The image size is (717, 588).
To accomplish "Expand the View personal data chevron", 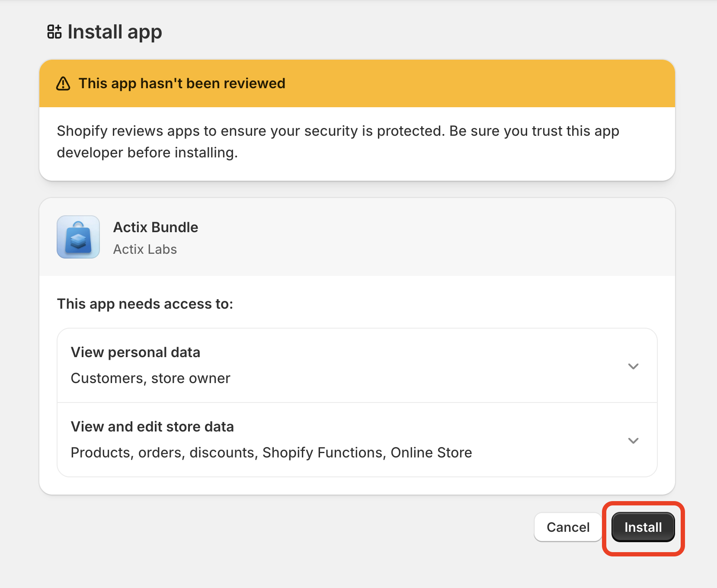I will click(633, 366).
